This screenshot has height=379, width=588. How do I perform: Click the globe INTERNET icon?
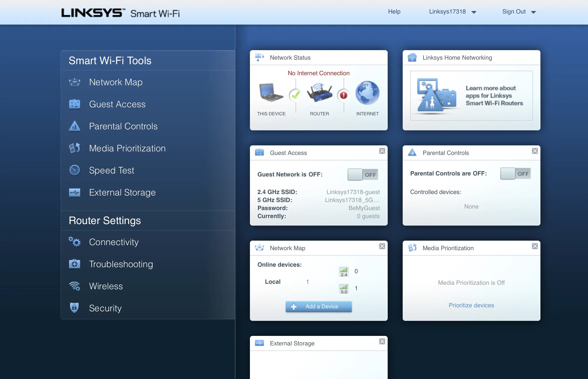(x=367, y=93)
